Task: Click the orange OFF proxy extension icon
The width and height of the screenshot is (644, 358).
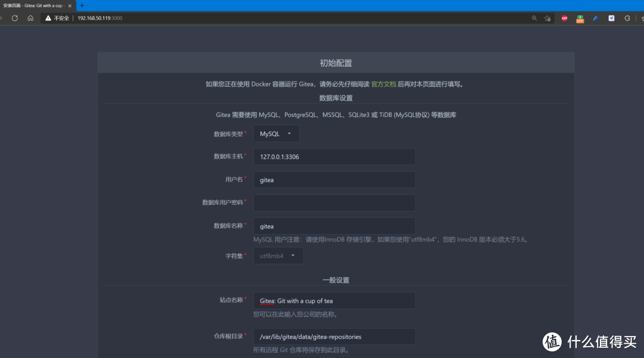Action: coord(580,18)
